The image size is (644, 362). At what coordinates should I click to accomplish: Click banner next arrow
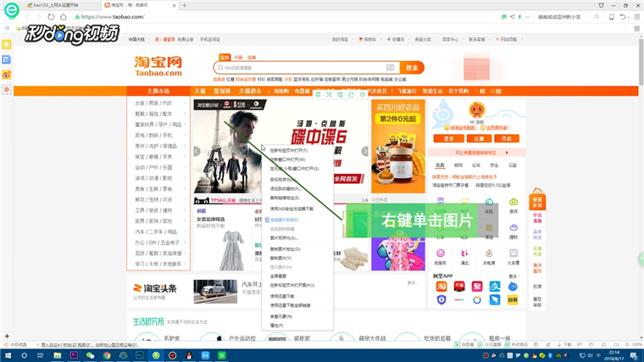364,152
